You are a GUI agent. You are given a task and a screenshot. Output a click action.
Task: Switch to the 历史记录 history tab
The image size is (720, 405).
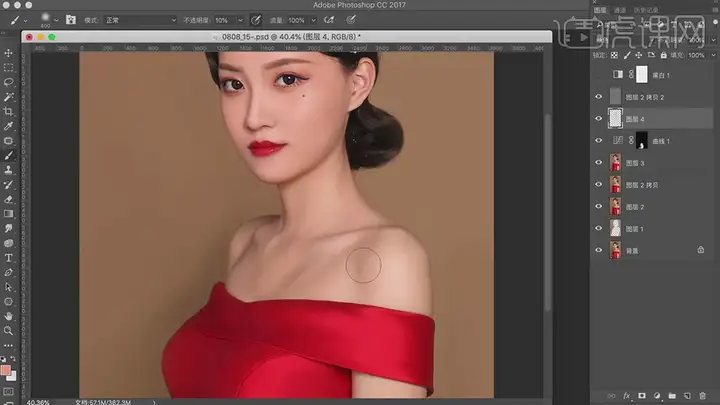coord(646,10)
